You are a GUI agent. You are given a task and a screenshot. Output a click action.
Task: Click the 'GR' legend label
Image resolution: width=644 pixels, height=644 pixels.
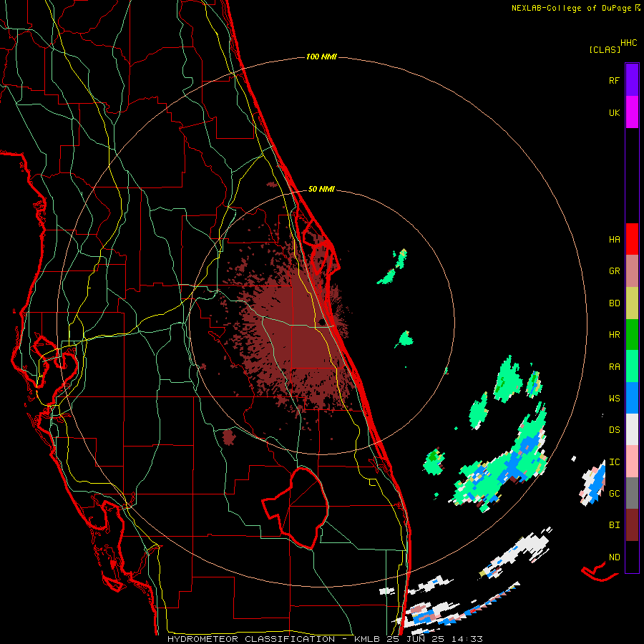tap(615, 270)
